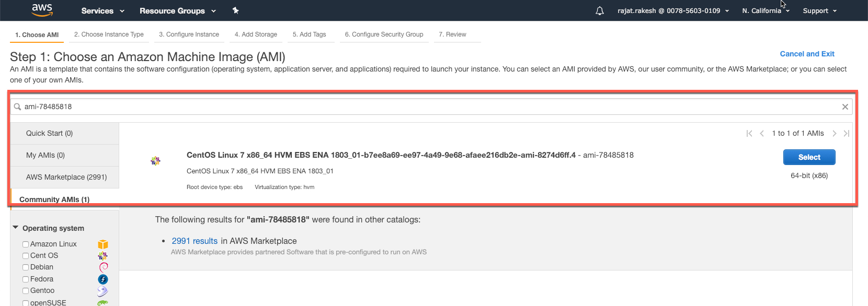
Task: Click the Debian swirl icon
Action: (x=104, y=267)
